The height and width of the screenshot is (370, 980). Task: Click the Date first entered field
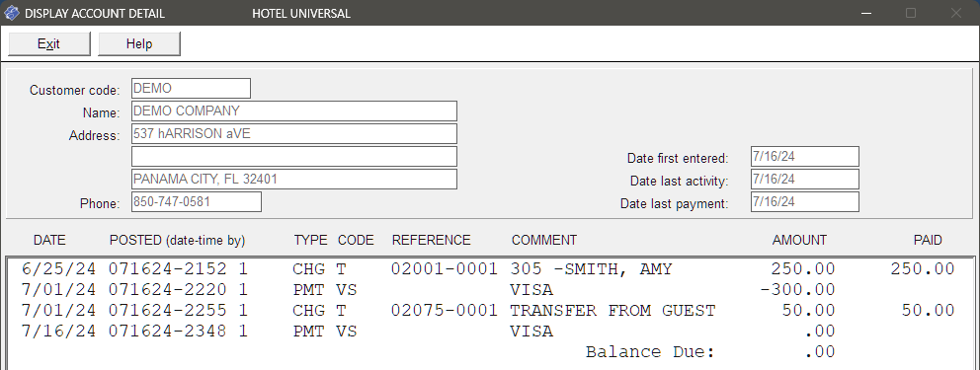[x=805, y=157]
